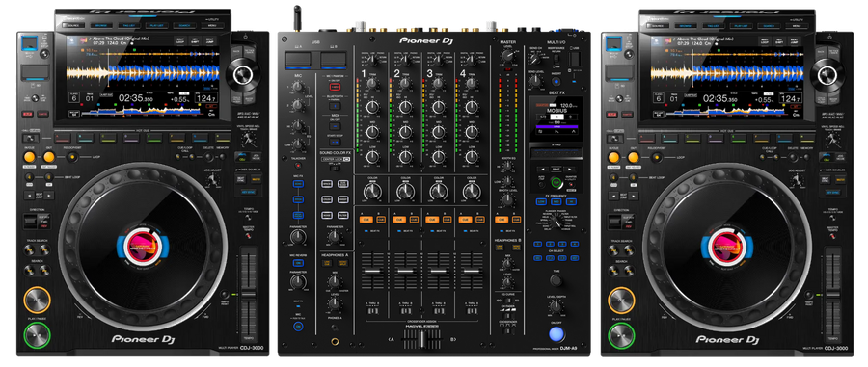
Task: Toggle MASTER TEMPO on left CDJ
Action: point(248,235)
